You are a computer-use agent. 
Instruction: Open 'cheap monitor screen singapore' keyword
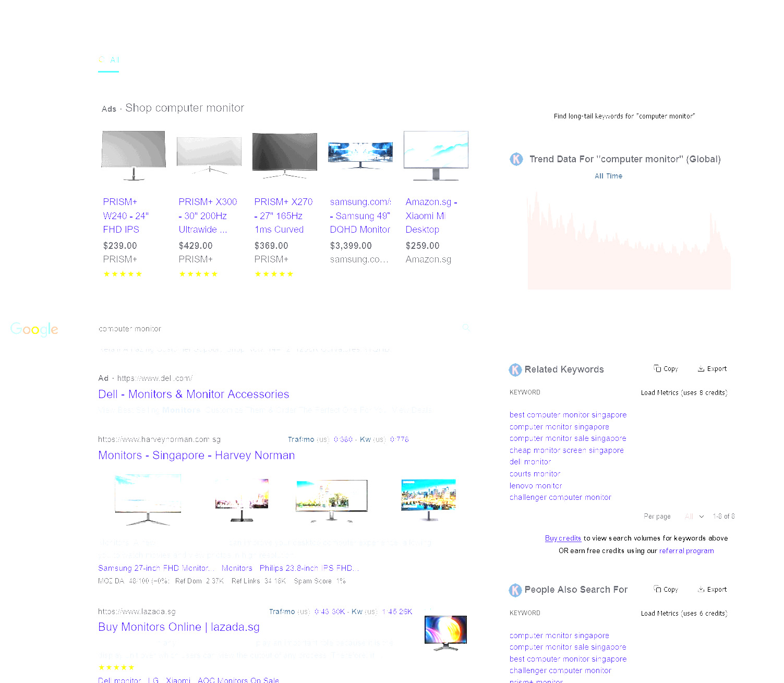[x=566, y=451]
